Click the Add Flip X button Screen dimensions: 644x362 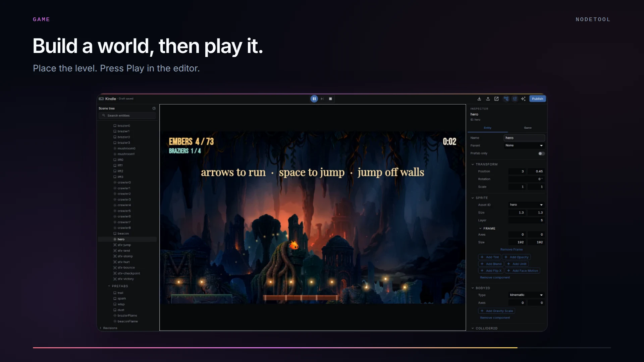[x=491, y=270]
